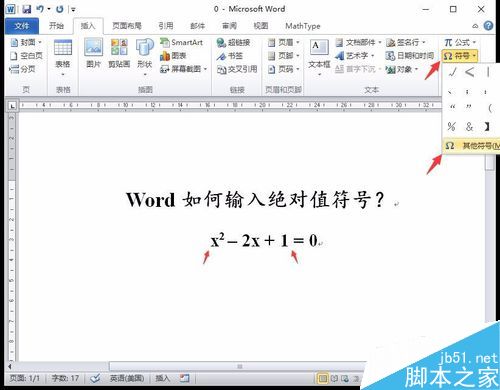The height and width of the screenshot is (390, 500).
Task: Switch to the 页面布局 tab
Action: click(127, 26)
